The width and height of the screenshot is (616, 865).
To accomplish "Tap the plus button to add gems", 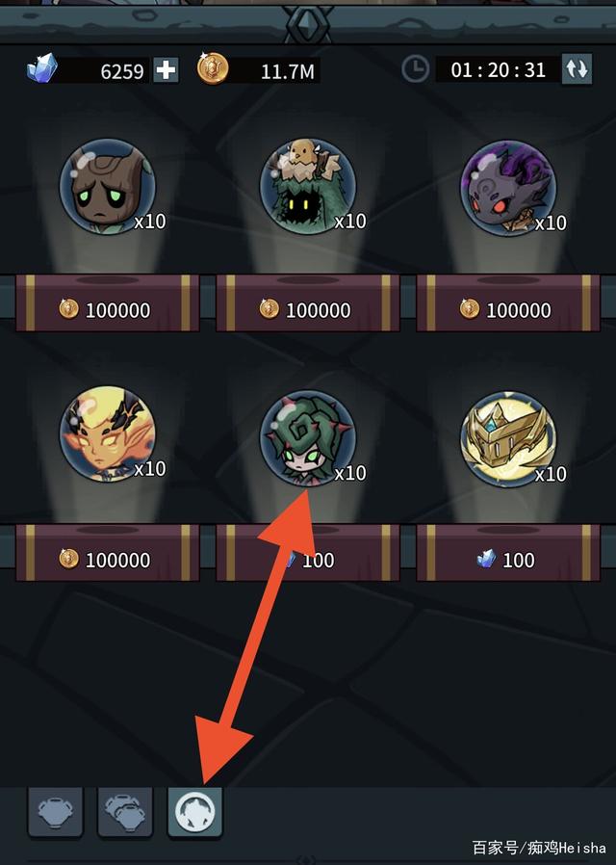I will pyautogui.click(x=166, y=70).
